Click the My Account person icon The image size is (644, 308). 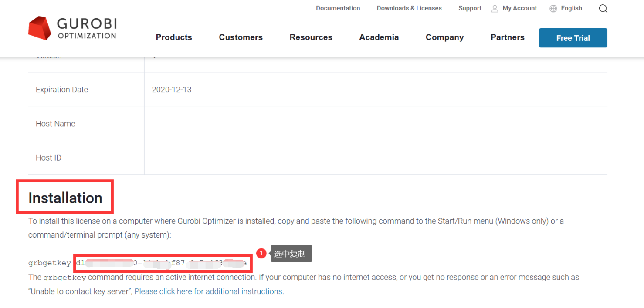click(495, 9)
